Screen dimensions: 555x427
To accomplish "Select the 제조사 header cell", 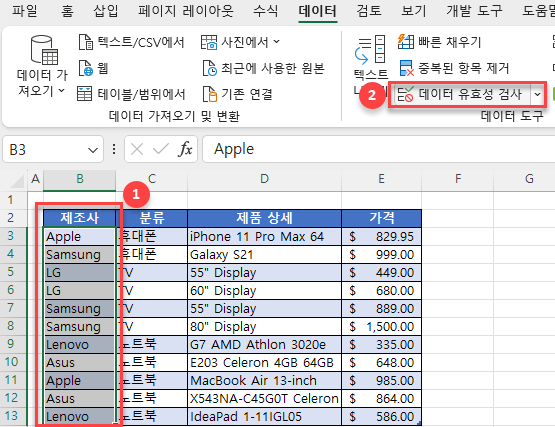I will point(80,218).
